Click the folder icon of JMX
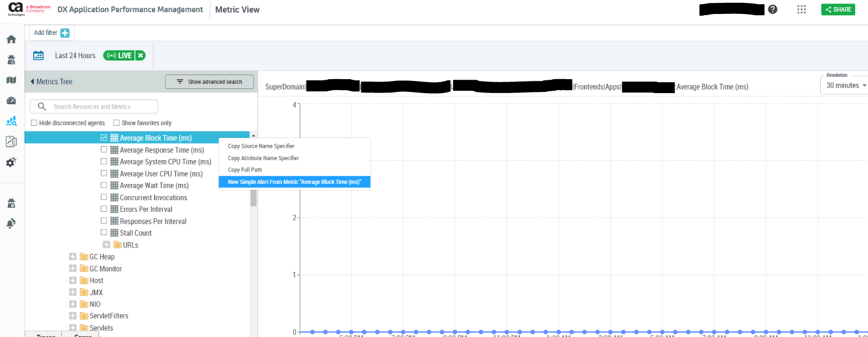The width and height of the screenshot is (868, 337). coord(84,292)
